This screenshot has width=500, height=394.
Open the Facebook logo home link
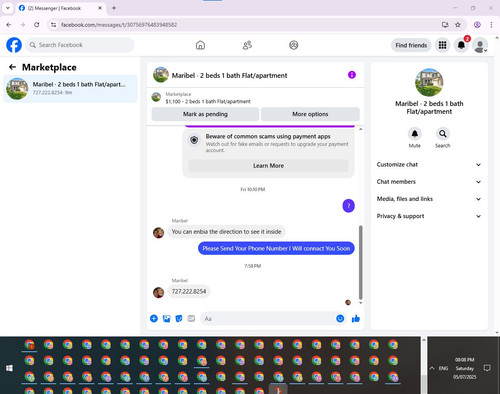[14, 45]
